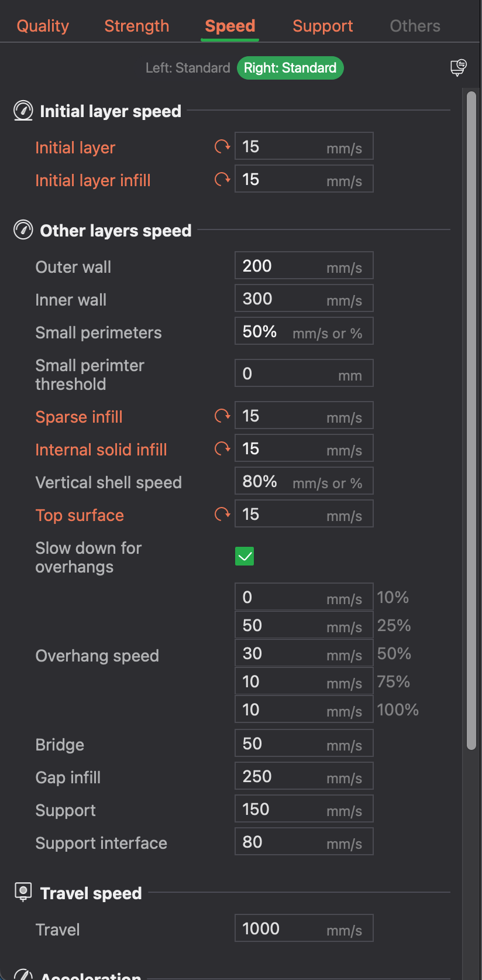The width and height of the screenshot is (482, 980).
Task: Switch to the Support tab
Action: [x=323, y=26]
